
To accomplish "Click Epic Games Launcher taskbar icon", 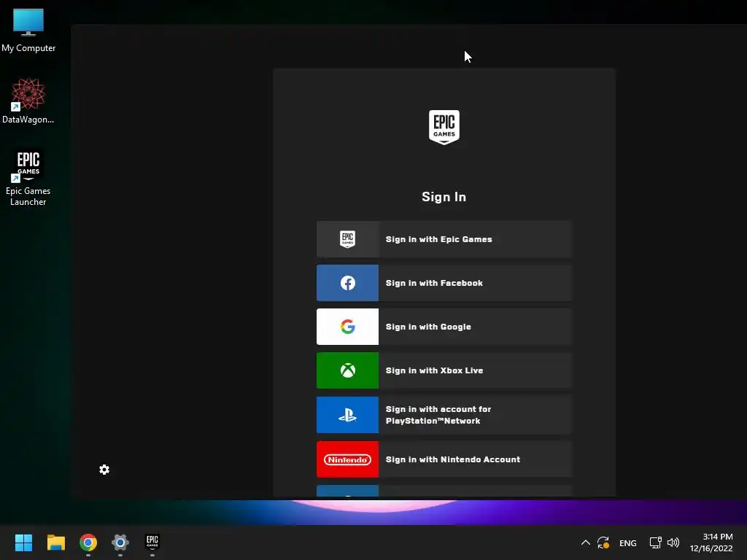I will (152, 542).
